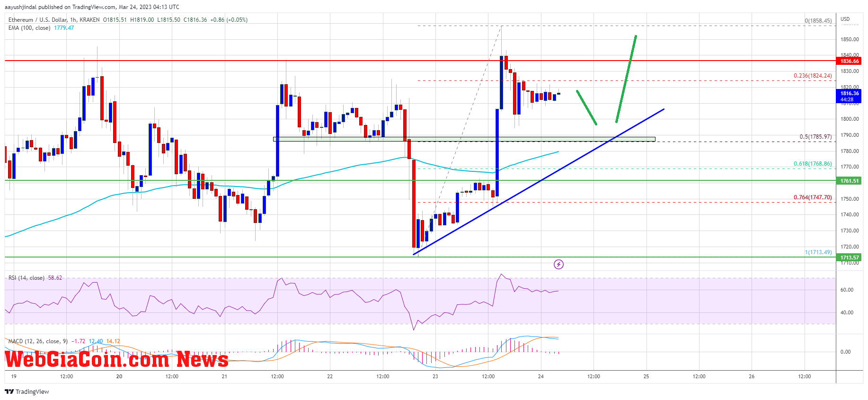The width and height of the screenshot is (868, 400).
Task: Click the horizontal support zone rectangle near 1785
Action: (x=464, y=139)
